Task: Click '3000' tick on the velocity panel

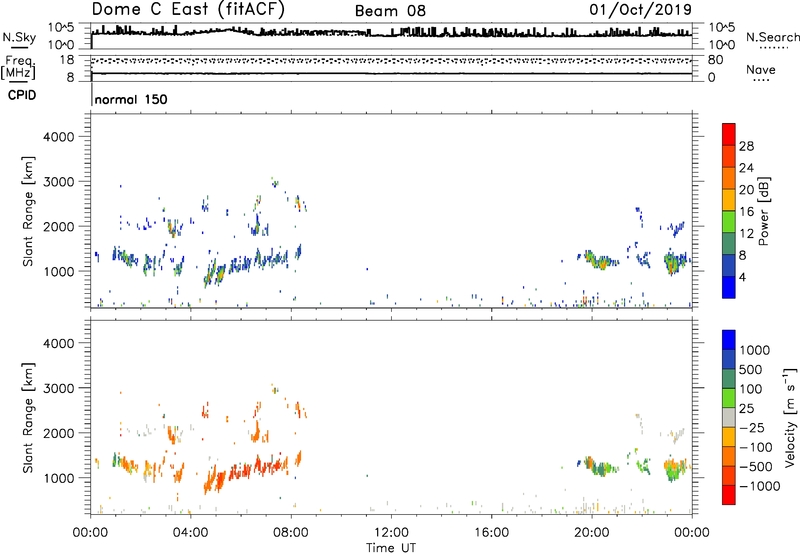Action: point(59,388)
